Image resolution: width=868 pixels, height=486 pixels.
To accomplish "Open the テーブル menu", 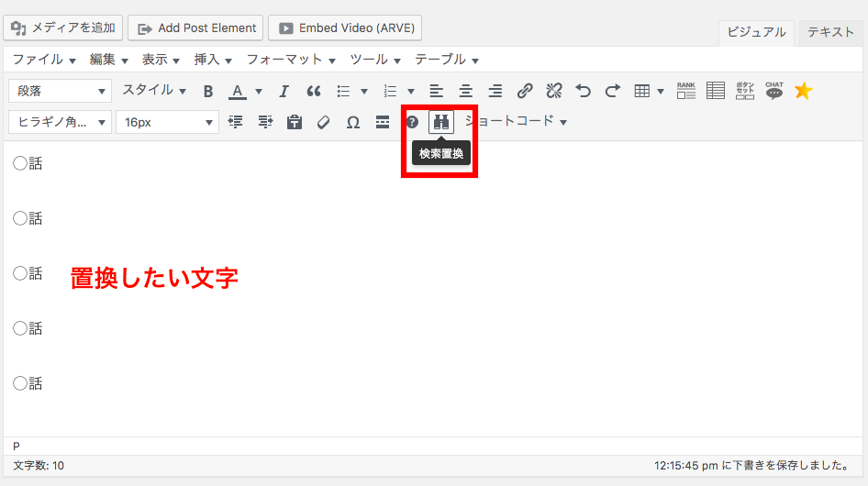I will [x=446, y=60].
